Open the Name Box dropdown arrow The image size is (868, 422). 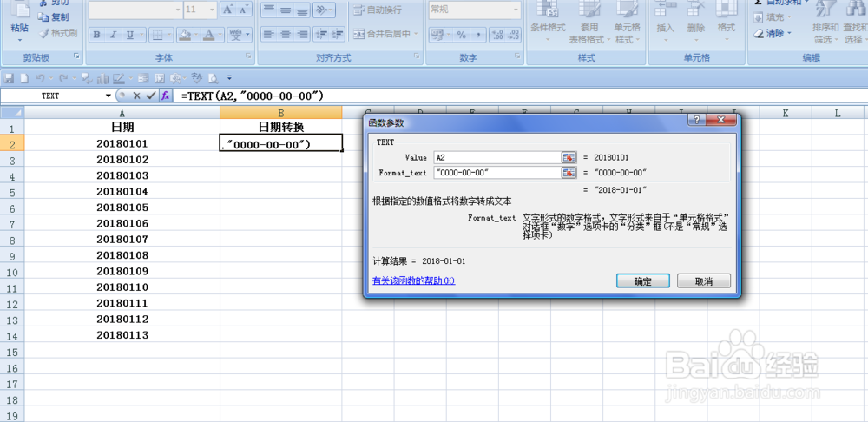click(108, 96)
